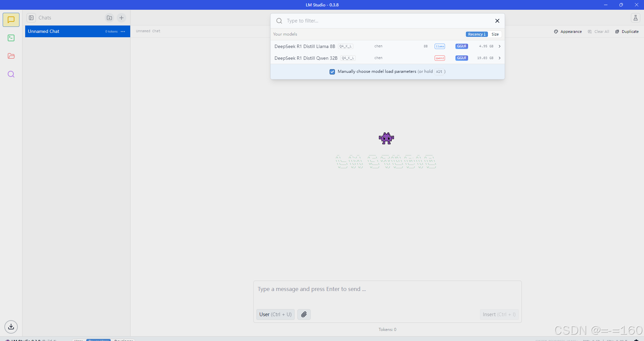Click chen publisher on Qwen 32B row

[x=378, y=58]
